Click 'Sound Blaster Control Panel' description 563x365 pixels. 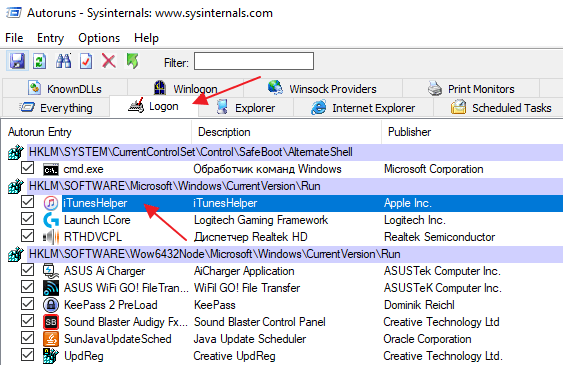(x=260, y=322)
